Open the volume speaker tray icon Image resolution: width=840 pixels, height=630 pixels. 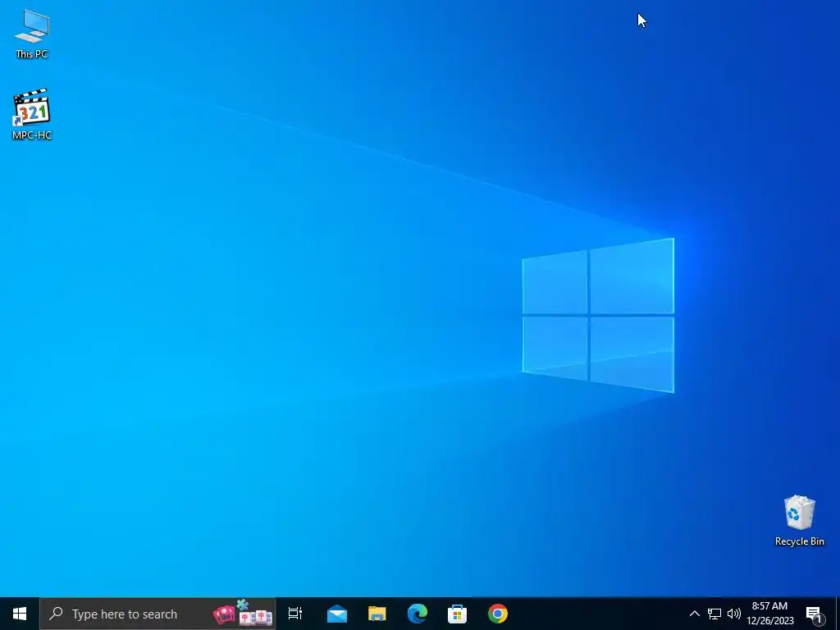click(x=734, y=614)
